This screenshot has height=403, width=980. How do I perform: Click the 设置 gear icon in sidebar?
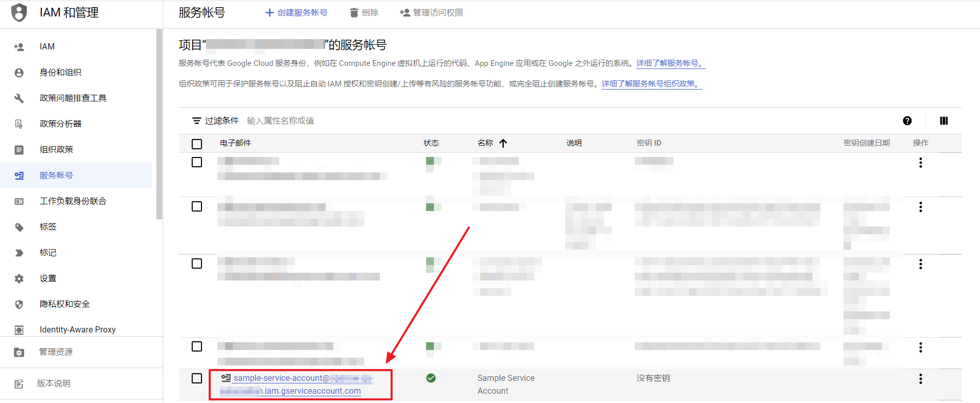[19, 278]
